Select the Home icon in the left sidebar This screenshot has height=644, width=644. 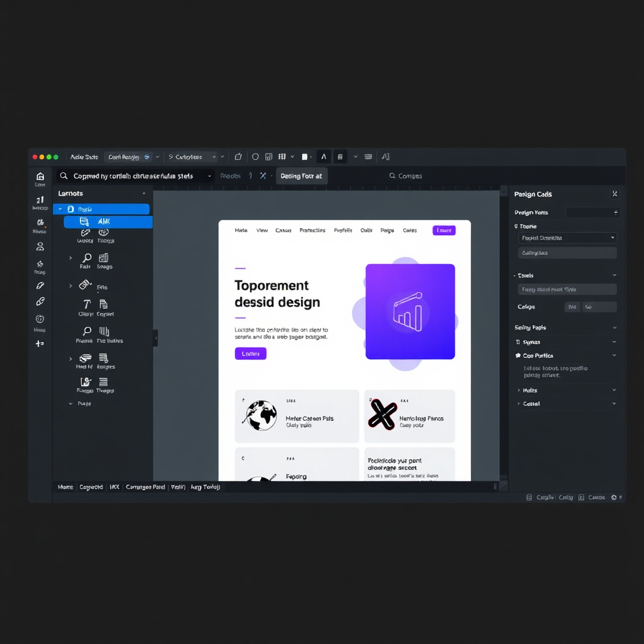[40, 177]
